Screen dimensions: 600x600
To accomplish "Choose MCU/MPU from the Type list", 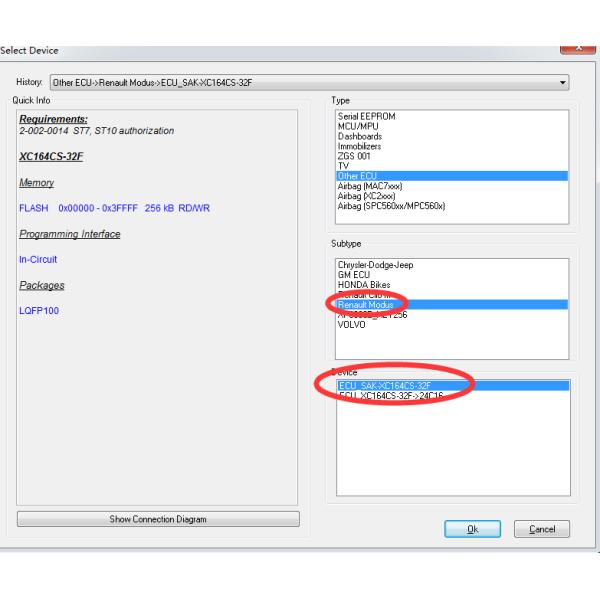I will [360, 127].
